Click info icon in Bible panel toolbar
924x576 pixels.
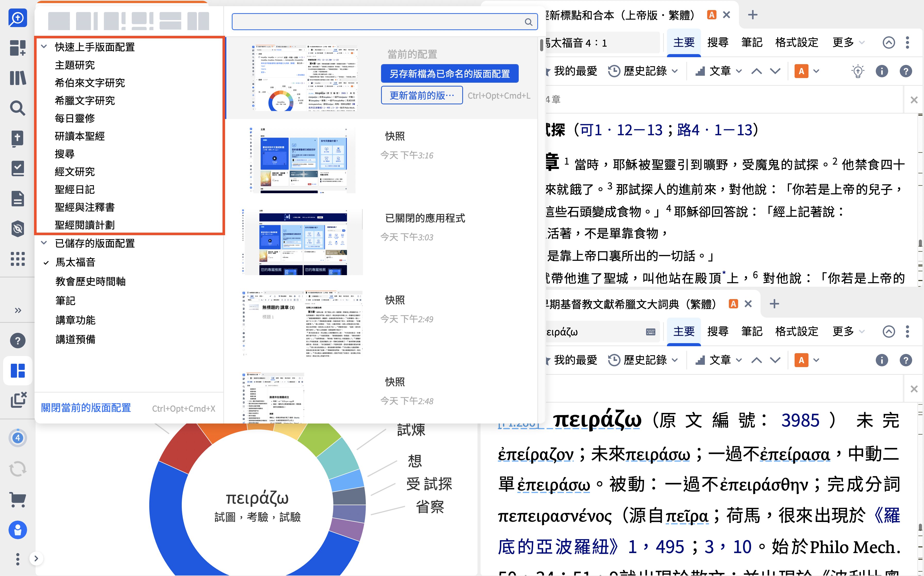click(882, 71)
